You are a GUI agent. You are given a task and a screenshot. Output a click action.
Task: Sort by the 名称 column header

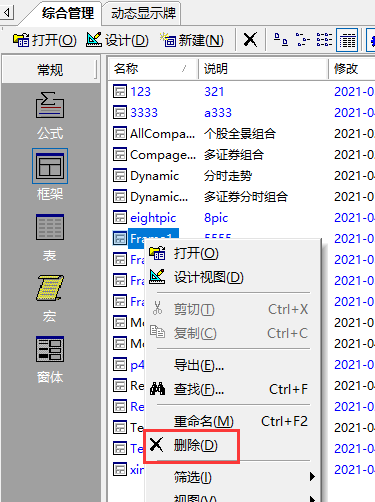tap(153, 69)
